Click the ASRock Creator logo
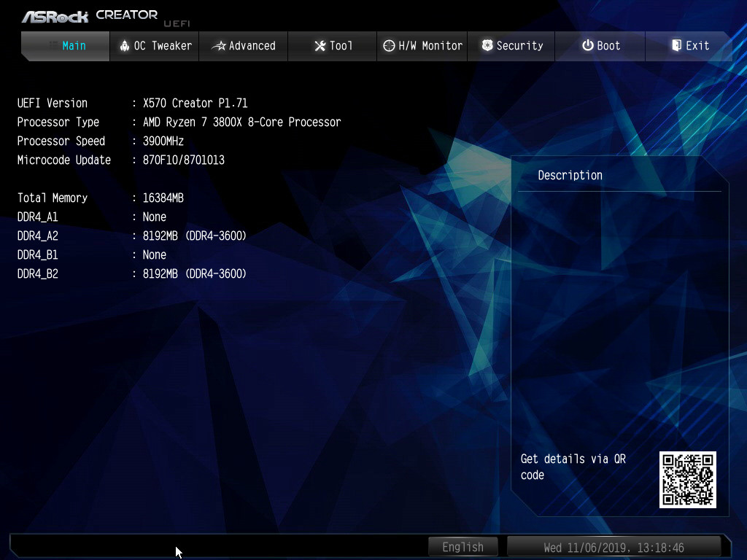 89,15
